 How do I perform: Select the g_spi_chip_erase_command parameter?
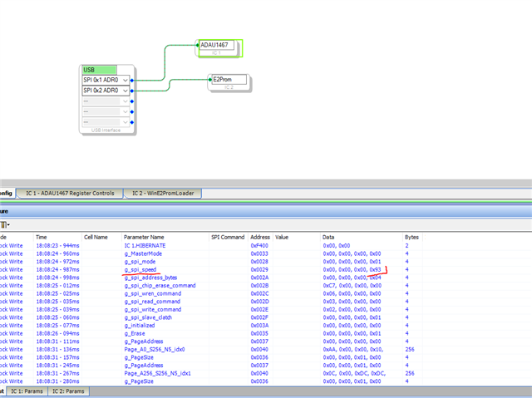point(160,286)
